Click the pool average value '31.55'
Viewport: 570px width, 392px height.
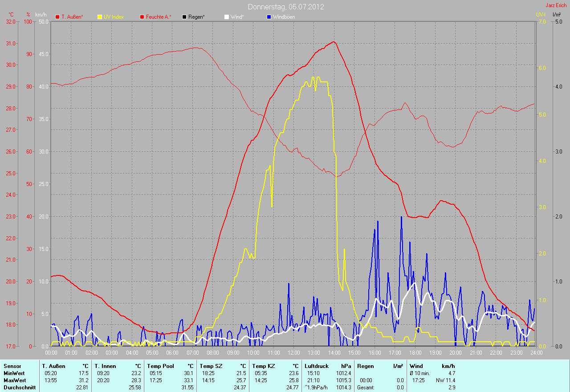pyautogui.click(x=187, y=388)
